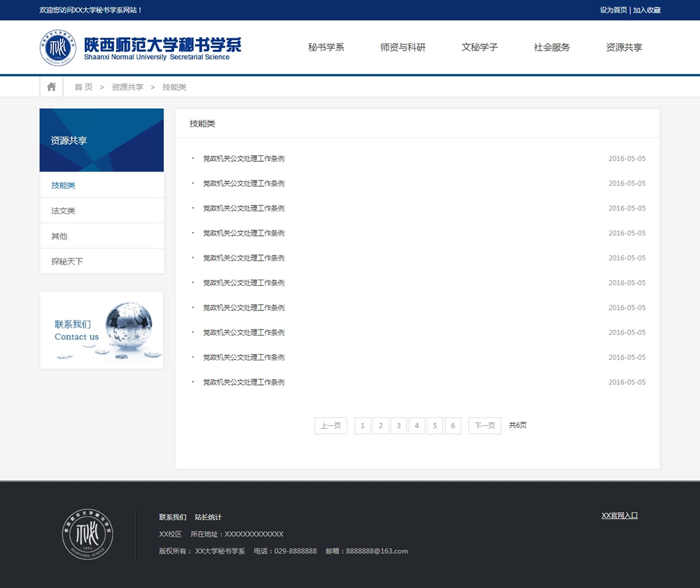Viewport: 700px width, 588px height.
Task: Open the 师资与科研 navigation menu
Action: [403, 47]
